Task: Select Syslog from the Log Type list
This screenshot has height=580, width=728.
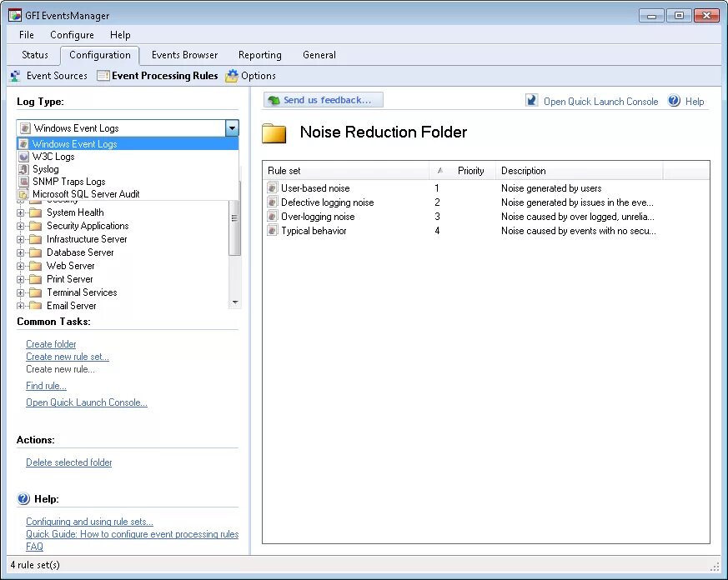Action: tap(128, 169)
